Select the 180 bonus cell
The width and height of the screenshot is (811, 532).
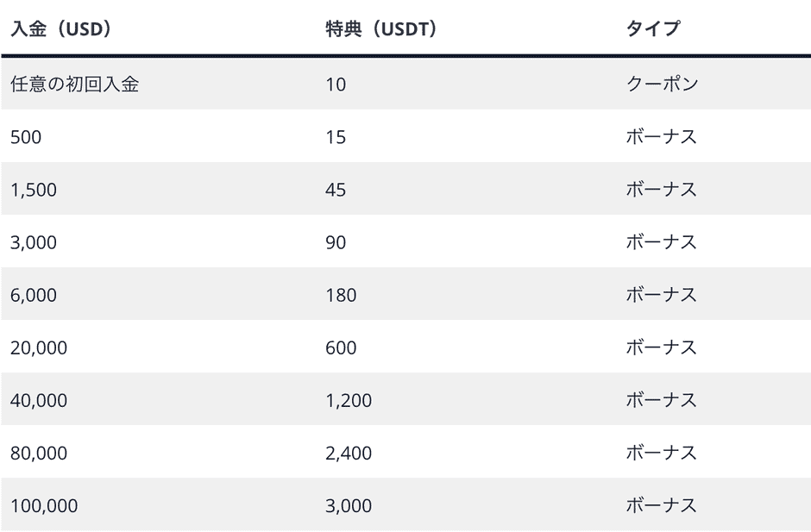341,295
